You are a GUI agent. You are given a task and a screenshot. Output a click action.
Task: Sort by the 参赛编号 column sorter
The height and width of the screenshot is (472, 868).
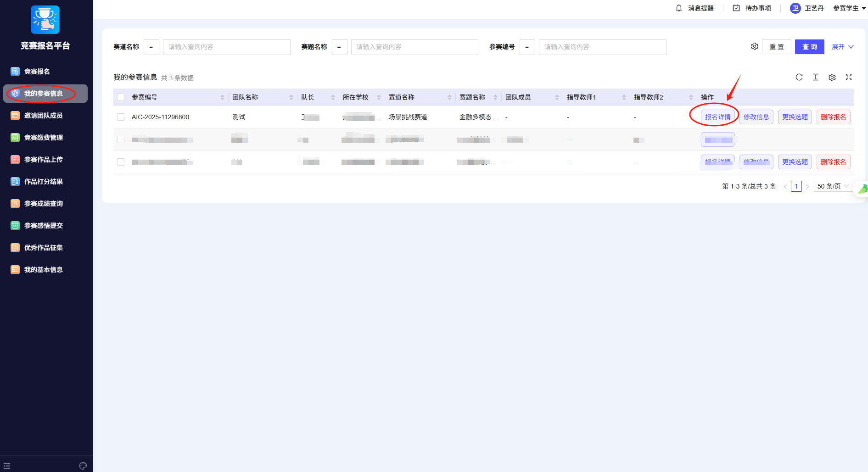[222, 97]
